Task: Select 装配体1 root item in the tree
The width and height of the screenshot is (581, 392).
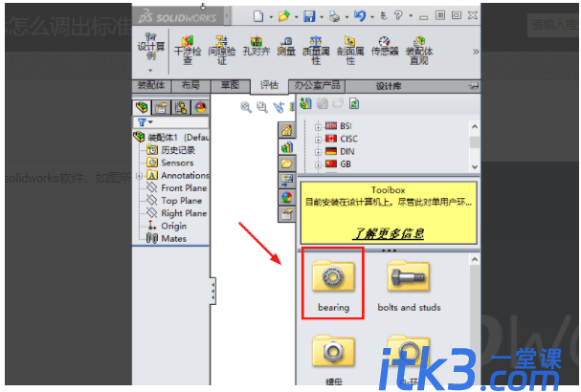Action: (171, 138)
